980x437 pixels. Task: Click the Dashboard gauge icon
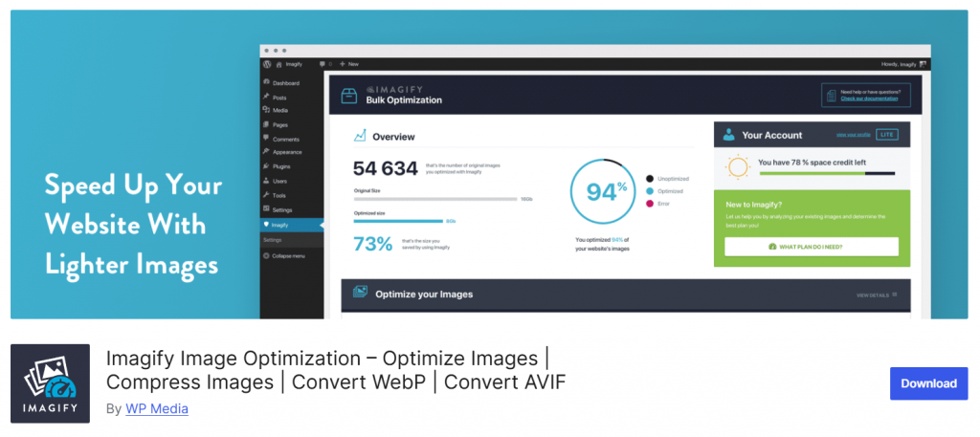(266, 82)
